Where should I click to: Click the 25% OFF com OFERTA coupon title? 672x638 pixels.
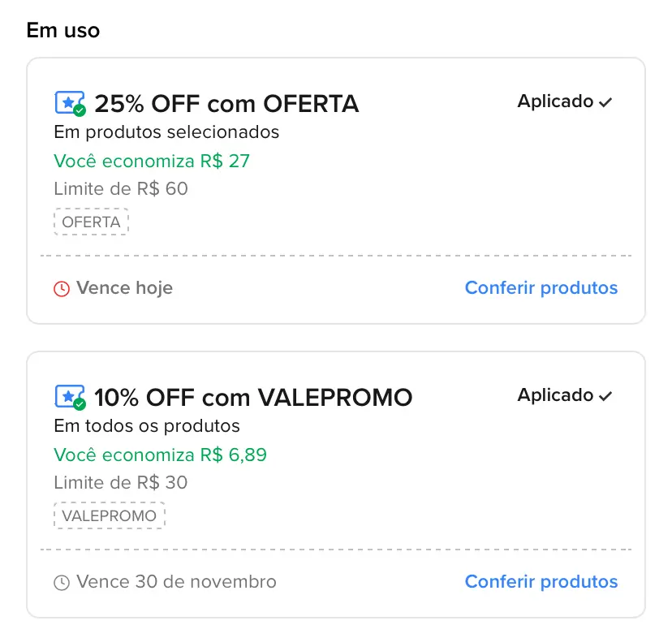[x=226, y=103]
